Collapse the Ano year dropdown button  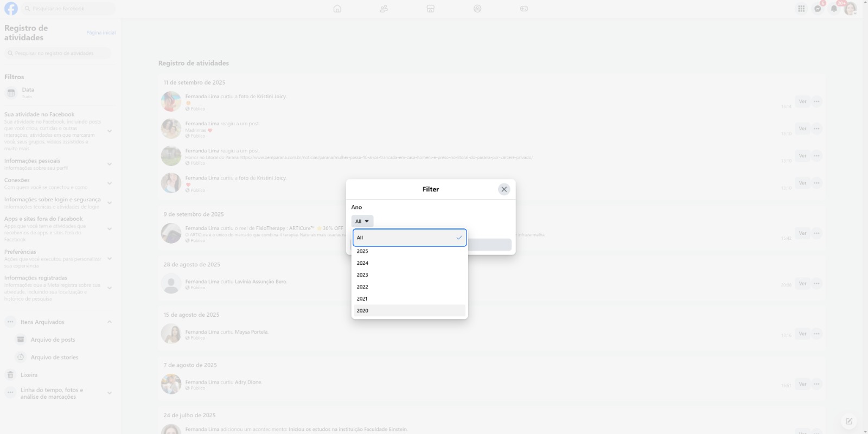(x=362, y=221)
